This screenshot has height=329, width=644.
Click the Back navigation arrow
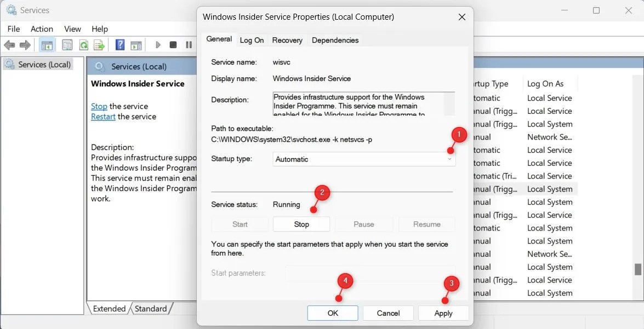(9, 45)
